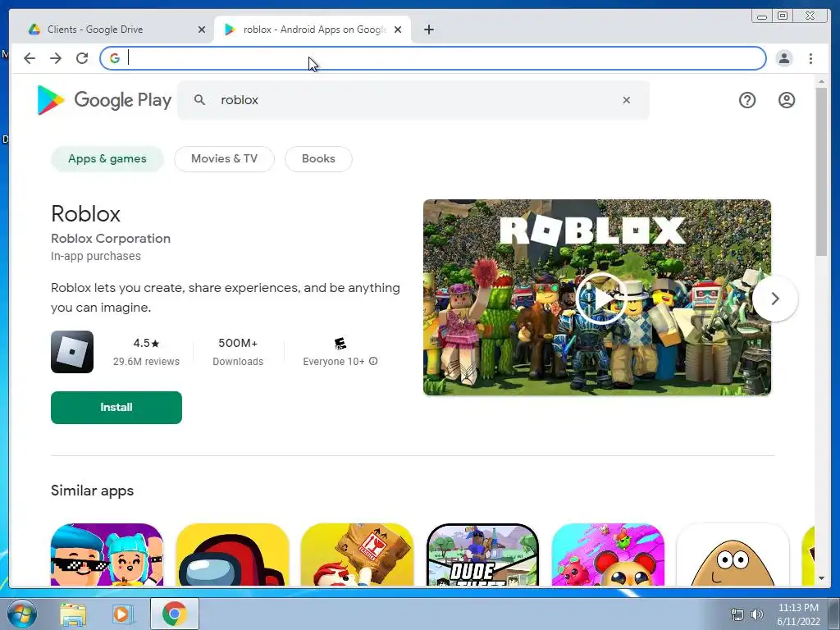Viewport: 840px width, 630px height.
Task: Open Google Play help center icon
Action: 746,99
